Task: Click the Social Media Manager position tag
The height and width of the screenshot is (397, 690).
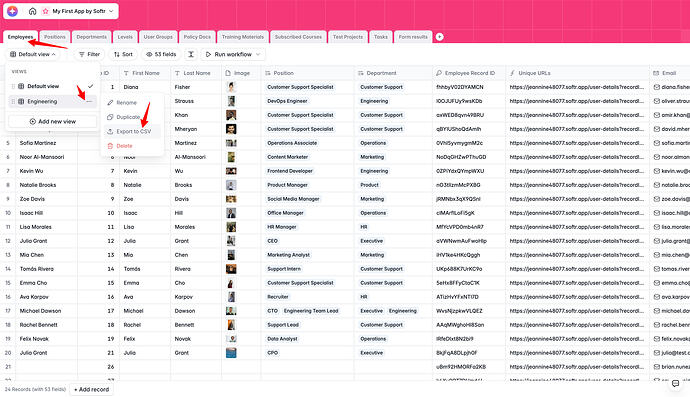Action: [x=294, y=199]
